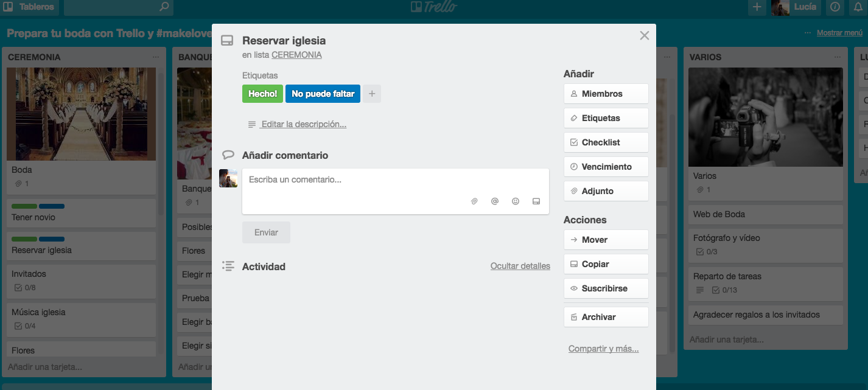The width and height of the screenshot is (868, 390).
Task: Click the info icon in top header
Action: click(x=835, y=7)
